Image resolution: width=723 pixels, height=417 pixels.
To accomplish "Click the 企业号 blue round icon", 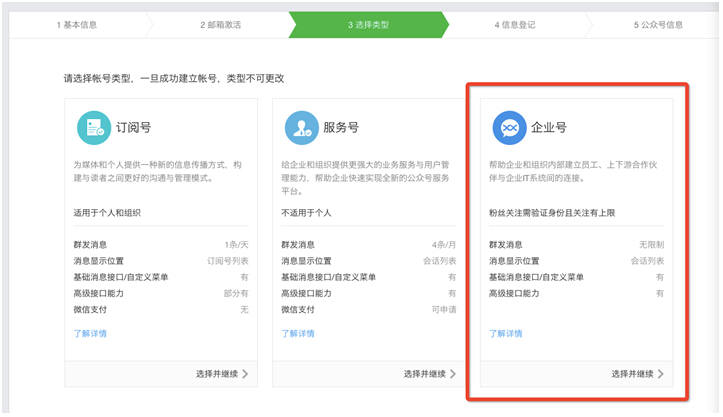I will coord(507,128).
